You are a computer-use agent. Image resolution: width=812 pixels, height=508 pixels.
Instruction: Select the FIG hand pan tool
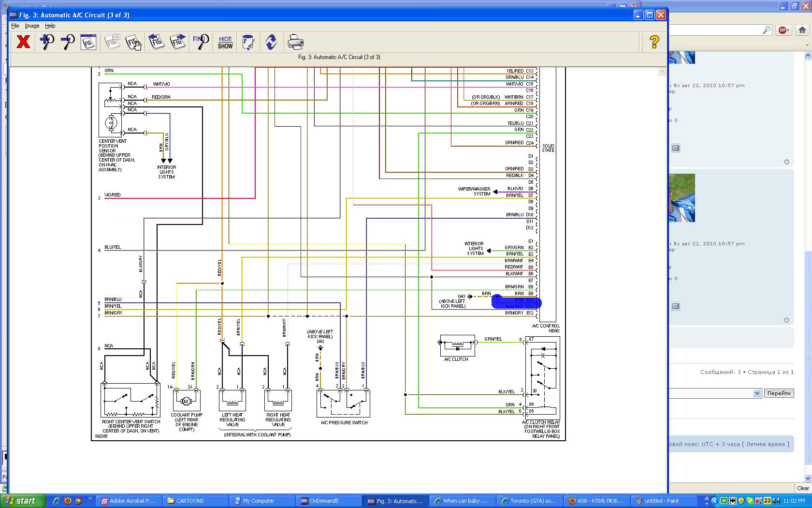(x=133, y=42)
